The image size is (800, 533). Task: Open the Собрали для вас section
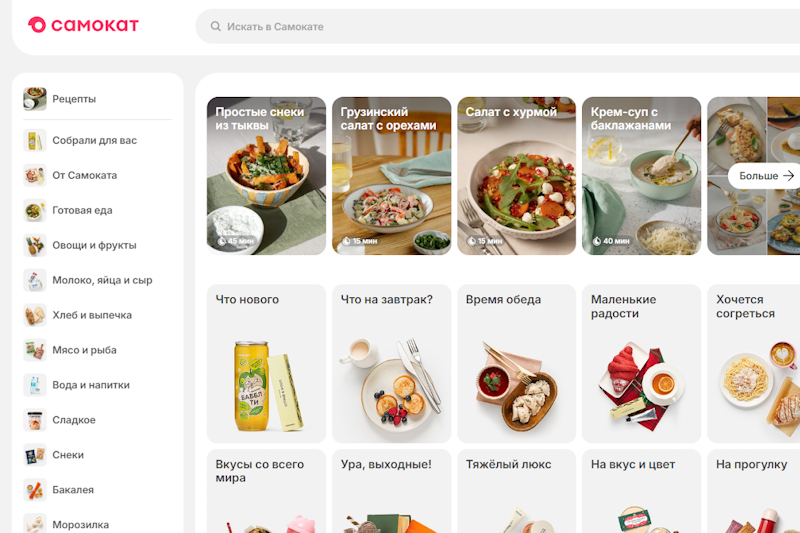point(97,141)
